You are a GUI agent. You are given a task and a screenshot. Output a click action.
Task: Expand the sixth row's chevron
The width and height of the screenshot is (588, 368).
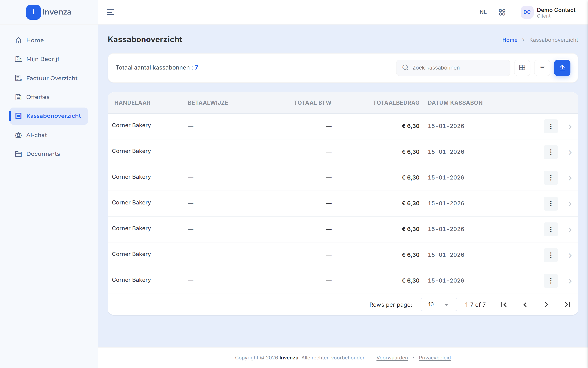(570, 255)
